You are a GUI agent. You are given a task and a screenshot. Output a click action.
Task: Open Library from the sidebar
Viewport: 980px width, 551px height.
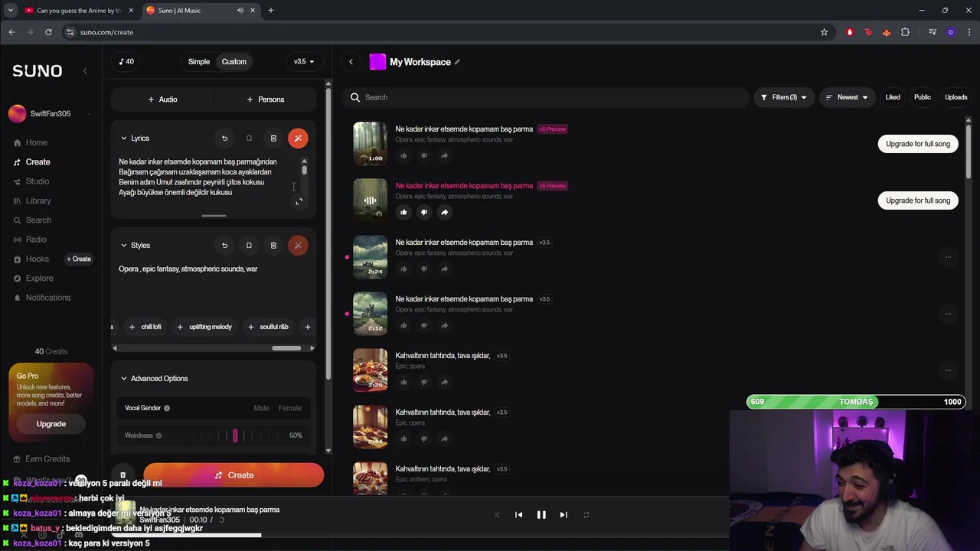pyautogui.click(x=38, y=201)
